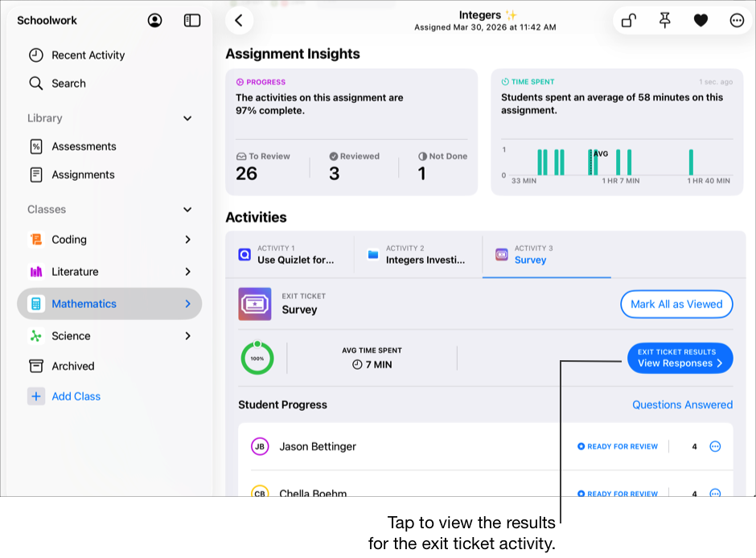Click the 100% progress ring

pyautogui.click(x=257, y=358)
